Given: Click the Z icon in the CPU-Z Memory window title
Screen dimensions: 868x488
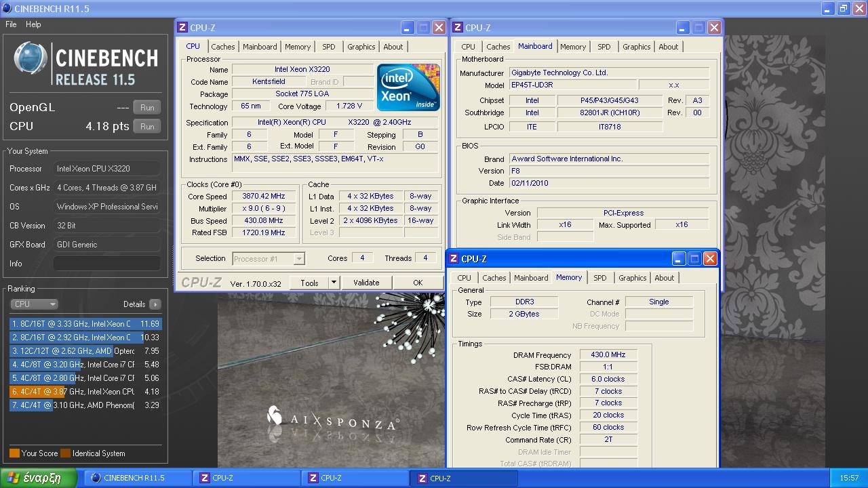Looking at the screenshot, I should [x=454, y=259].
